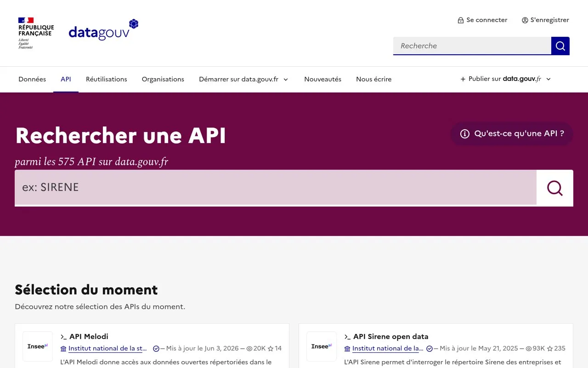Click the certified badge on API Sirene card
The width and height of the screenshot is (588, 368).
[x=430, y=349]
